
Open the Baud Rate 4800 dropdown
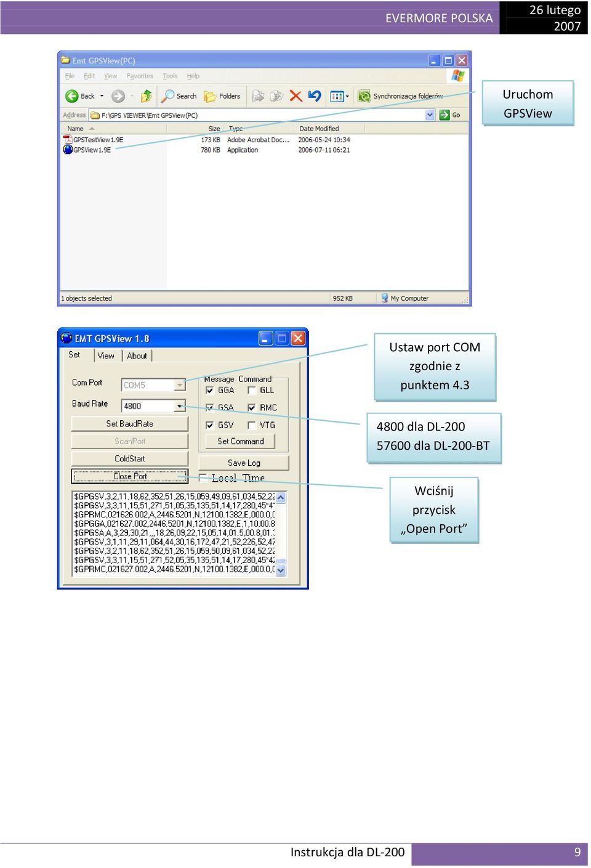pos(180,406)
